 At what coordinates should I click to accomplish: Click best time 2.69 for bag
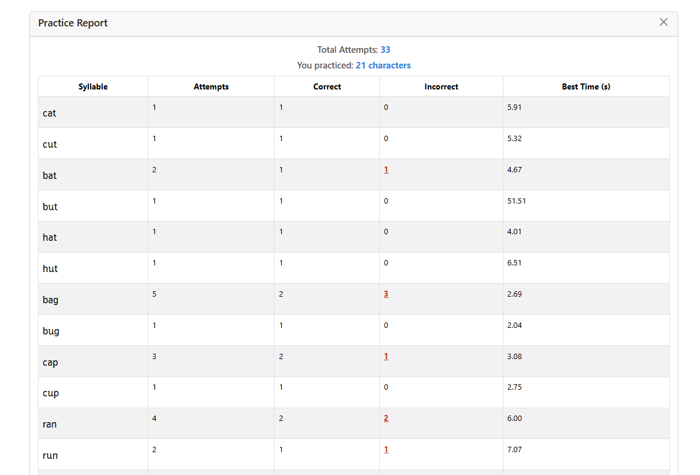point(514,294)
